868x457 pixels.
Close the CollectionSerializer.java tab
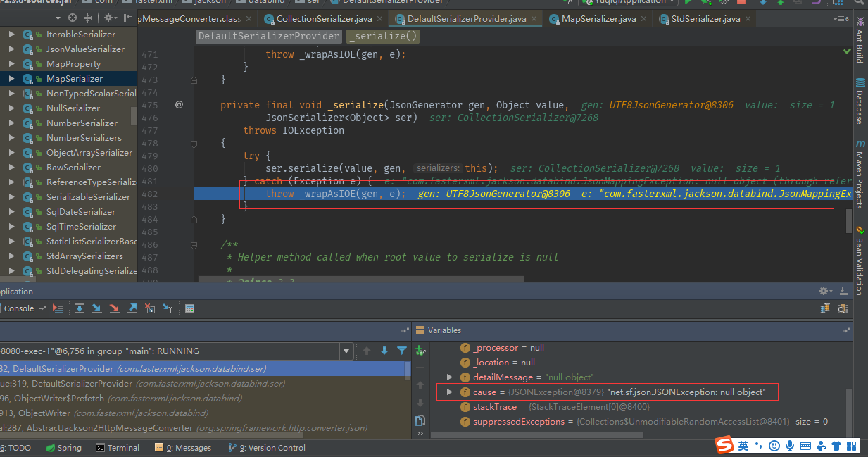379,19
